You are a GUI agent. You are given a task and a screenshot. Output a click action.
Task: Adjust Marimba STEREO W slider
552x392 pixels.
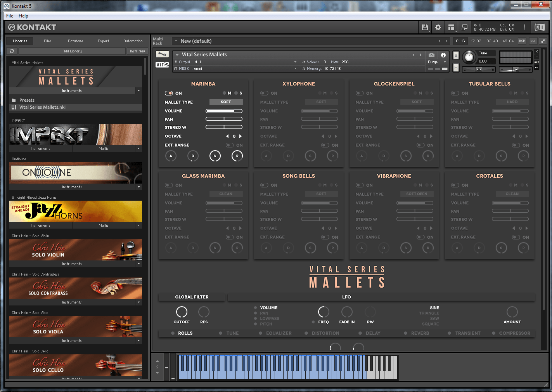pos(224,127)
